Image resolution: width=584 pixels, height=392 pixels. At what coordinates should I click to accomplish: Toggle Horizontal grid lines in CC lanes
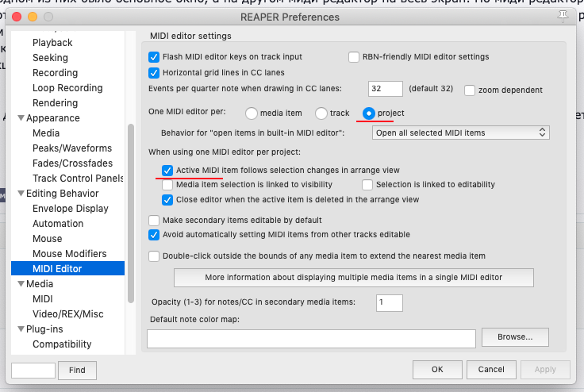(x=154, y=73)
